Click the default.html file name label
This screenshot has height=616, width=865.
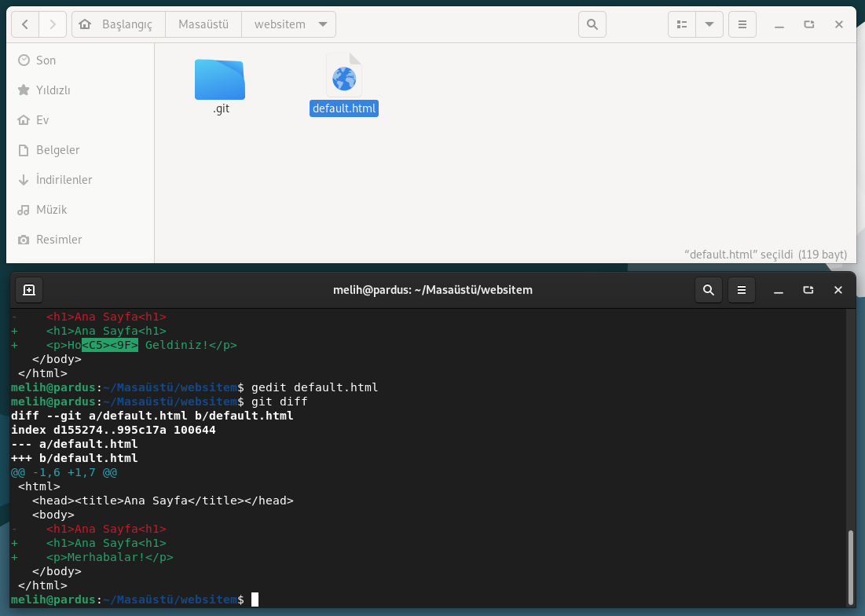(343, 108)
